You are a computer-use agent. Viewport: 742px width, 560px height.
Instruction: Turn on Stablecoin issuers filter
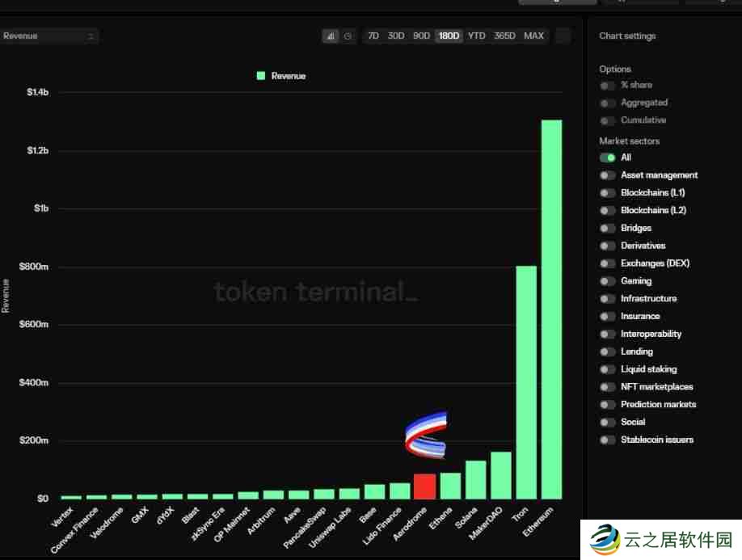[x=608, y=440]
